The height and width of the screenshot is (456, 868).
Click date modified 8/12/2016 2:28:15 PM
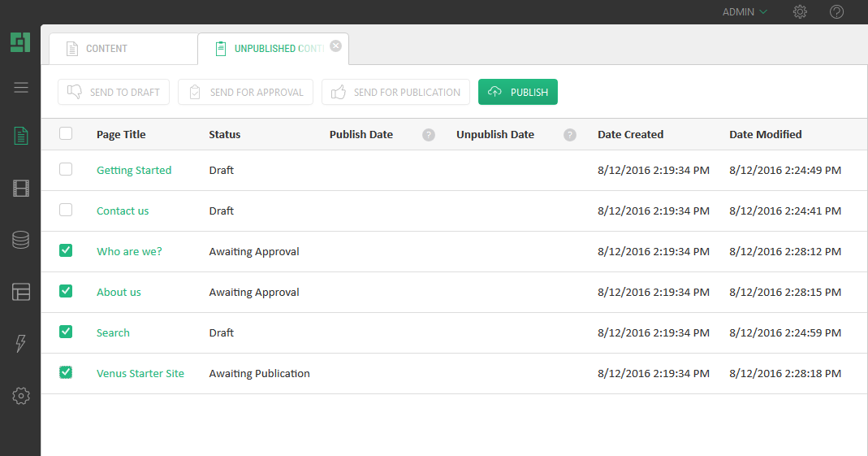click(785, 292)
